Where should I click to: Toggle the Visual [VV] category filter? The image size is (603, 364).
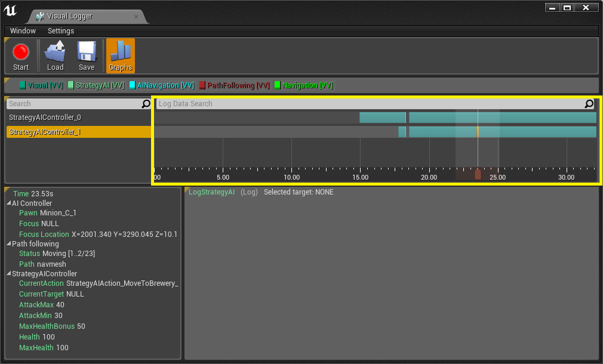[41, 85]
